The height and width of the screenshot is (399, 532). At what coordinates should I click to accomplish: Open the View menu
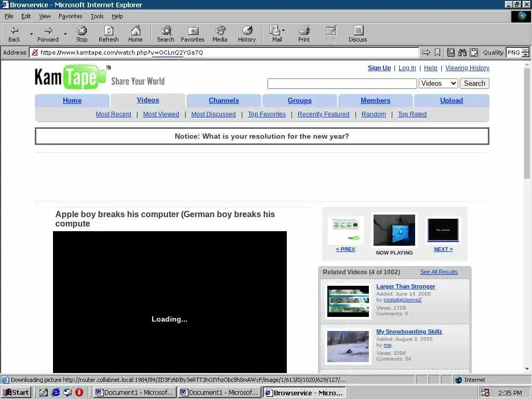45,16
